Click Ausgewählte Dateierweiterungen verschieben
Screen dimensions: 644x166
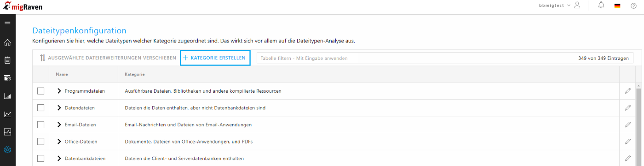[x=108, y=58]
